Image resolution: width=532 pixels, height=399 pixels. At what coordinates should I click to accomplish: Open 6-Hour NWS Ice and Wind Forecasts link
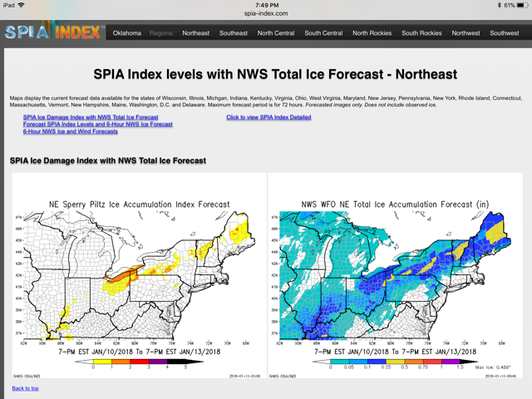tap(70, 131)
